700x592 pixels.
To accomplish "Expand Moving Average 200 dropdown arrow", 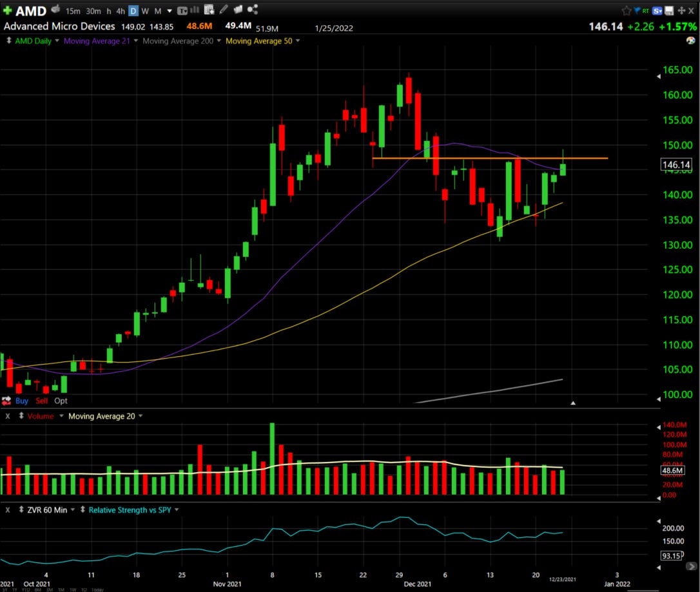I will 219,41.
